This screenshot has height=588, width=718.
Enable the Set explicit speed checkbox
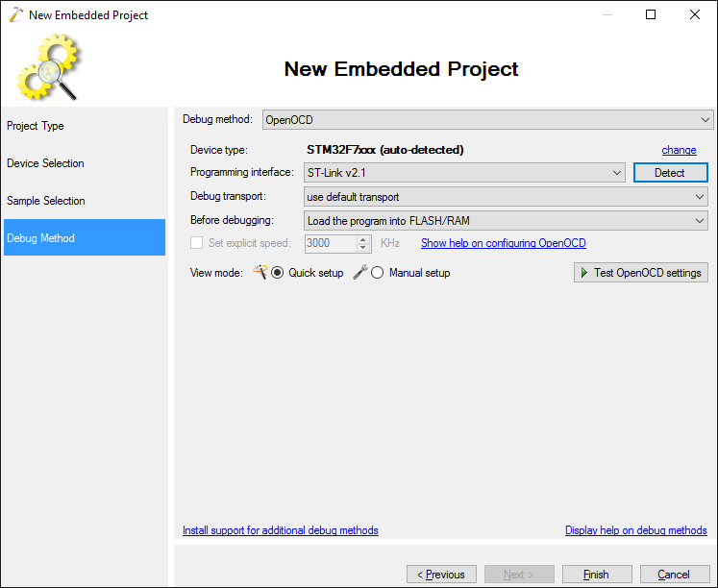pos(196,242)
